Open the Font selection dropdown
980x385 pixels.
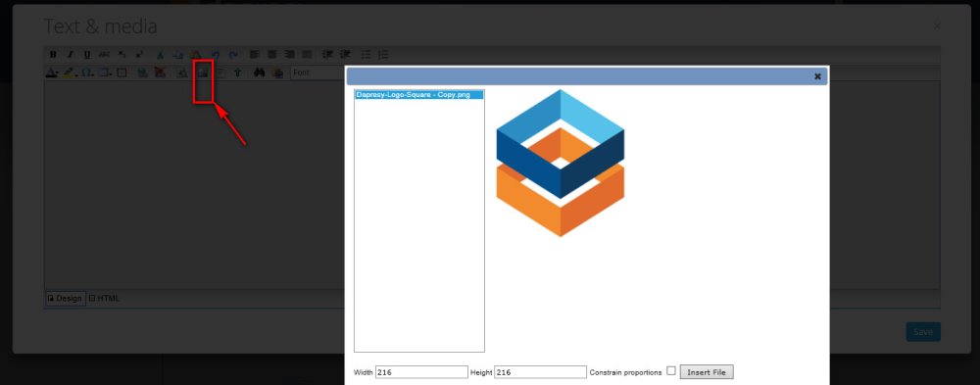[x=318, y=72]
